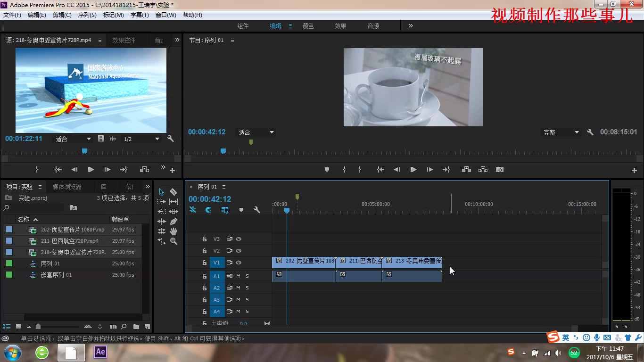Image resolution: width=644 pixels, height=362 pixels.
Task: Solo audio track A2
Action: (247, 288)
